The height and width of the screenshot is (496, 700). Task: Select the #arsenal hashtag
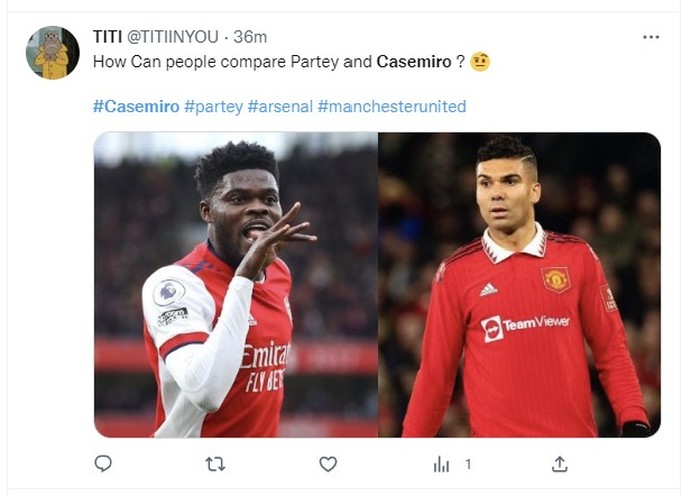pos(280,106)
